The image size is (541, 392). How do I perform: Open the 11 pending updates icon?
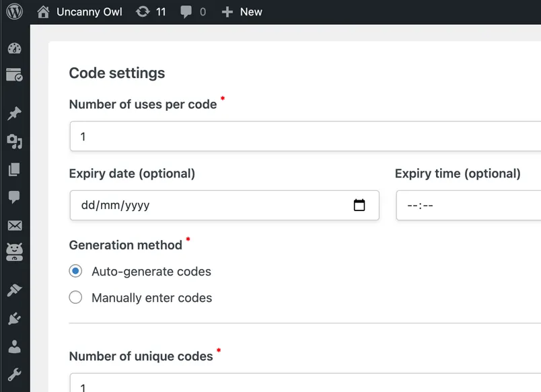(151, 12)
